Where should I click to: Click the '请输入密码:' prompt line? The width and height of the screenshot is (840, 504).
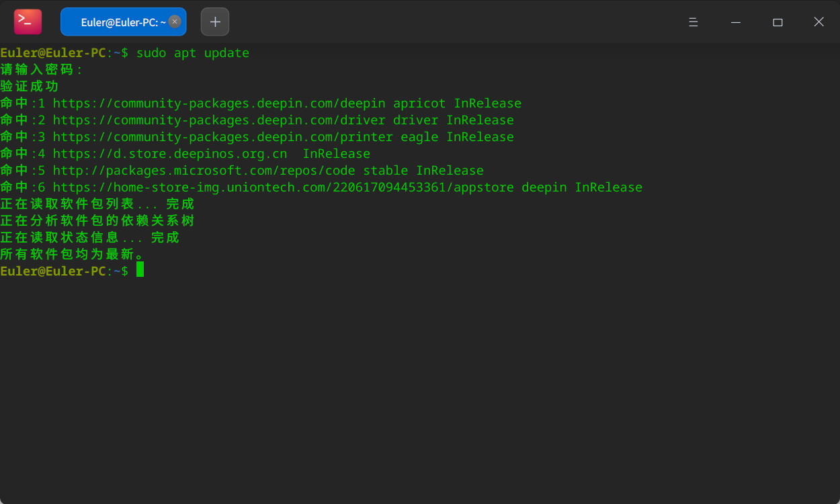click(x=42, y=70)
